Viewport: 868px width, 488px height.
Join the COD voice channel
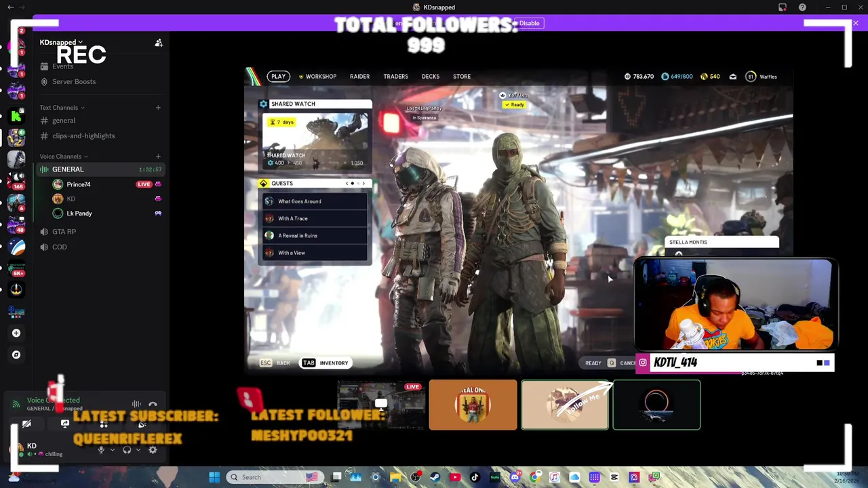(x=60, y=247)
